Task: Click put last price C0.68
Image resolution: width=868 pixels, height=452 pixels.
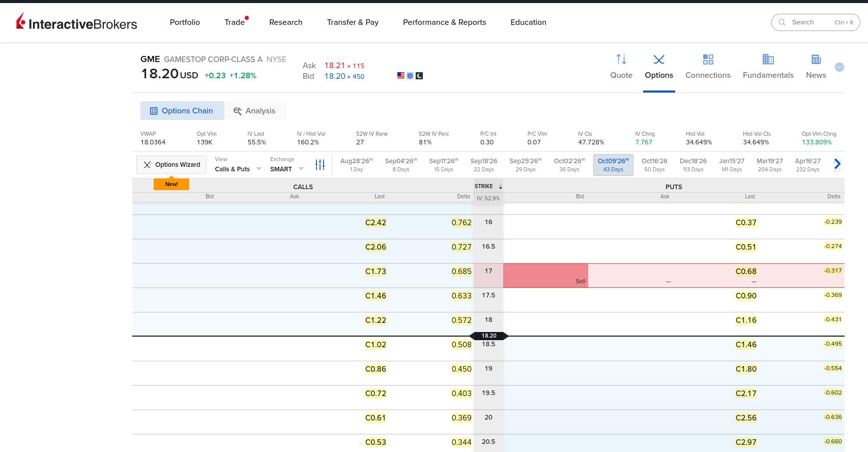Action: point(746,272)
